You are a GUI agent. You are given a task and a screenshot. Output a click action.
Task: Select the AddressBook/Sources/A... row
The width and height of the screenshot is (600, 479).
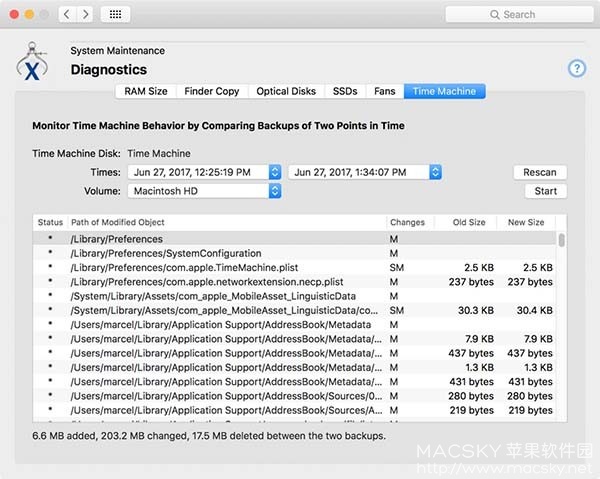click(x=294, y=411)
